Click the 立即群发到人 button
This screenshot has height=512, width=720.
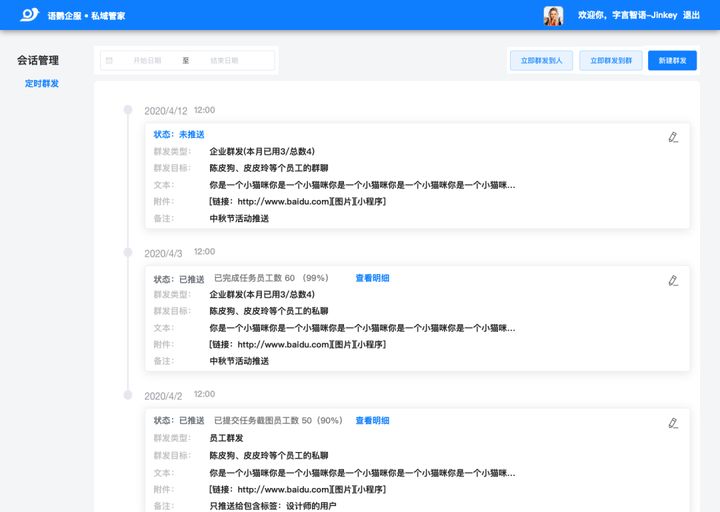click(x=541, y=61)
